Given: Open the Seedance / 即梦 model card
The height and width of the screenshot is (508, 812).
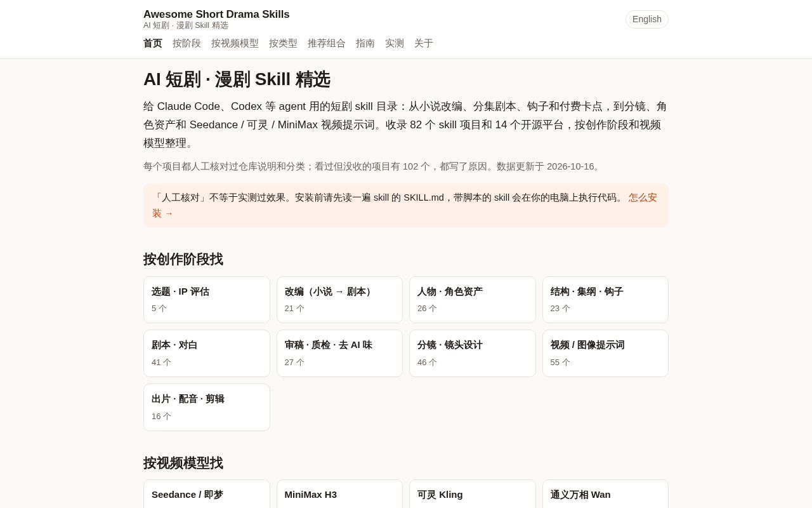Looking at the screenshot, I should click(207, 494).
